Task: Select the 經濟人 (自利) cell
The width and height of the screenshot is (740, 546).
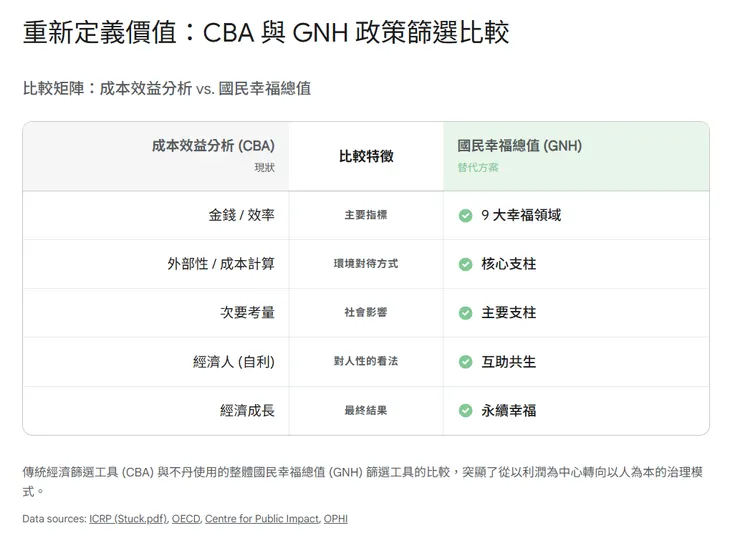Action: [x=233, y=362]
